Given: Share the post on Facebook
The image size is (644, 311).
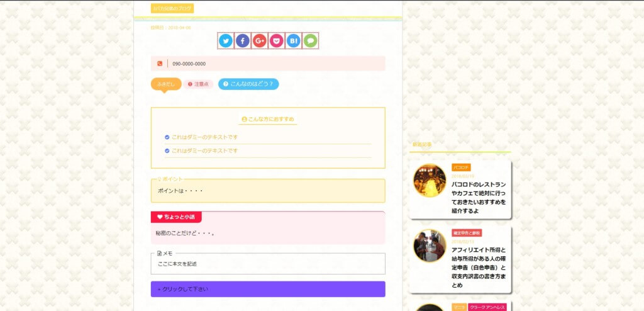Looking at the screenshot, I should coord(243,41).
